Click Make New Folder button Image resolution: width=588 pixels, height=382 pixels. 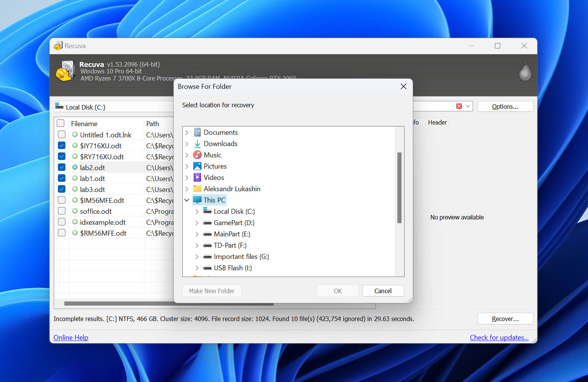coord(212,291)
